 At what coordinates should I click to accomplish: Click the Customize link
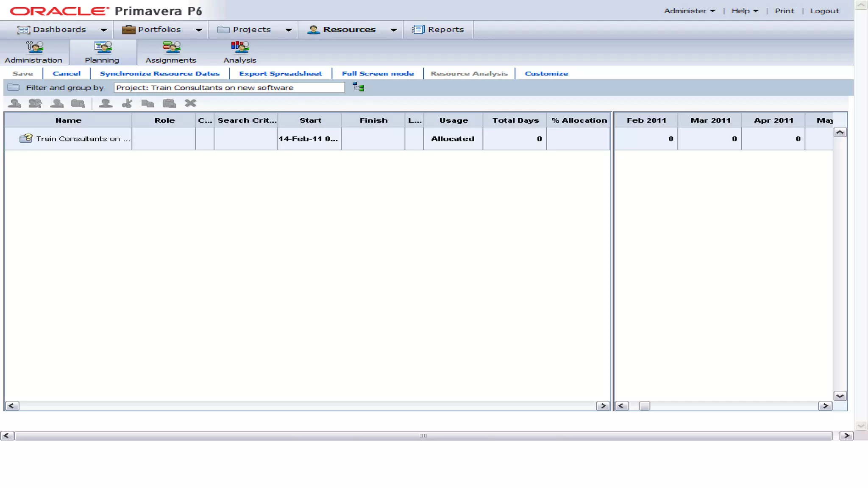(546, 74)
